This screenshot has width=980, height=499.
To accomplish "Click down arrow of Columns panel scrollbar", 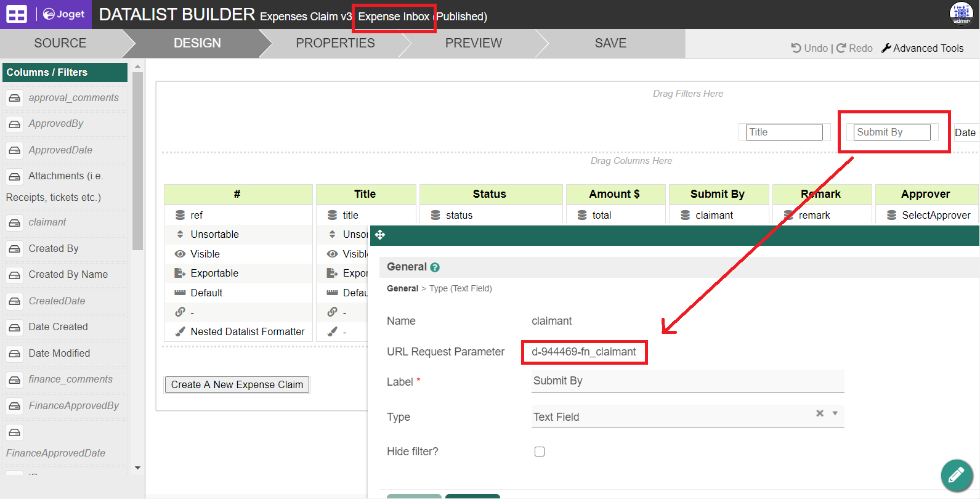I will click(x=137, y=468).
